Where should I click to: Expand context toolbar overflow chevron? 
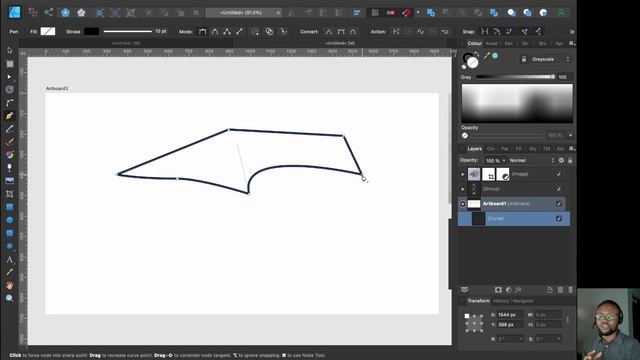[x=572, y=31]
